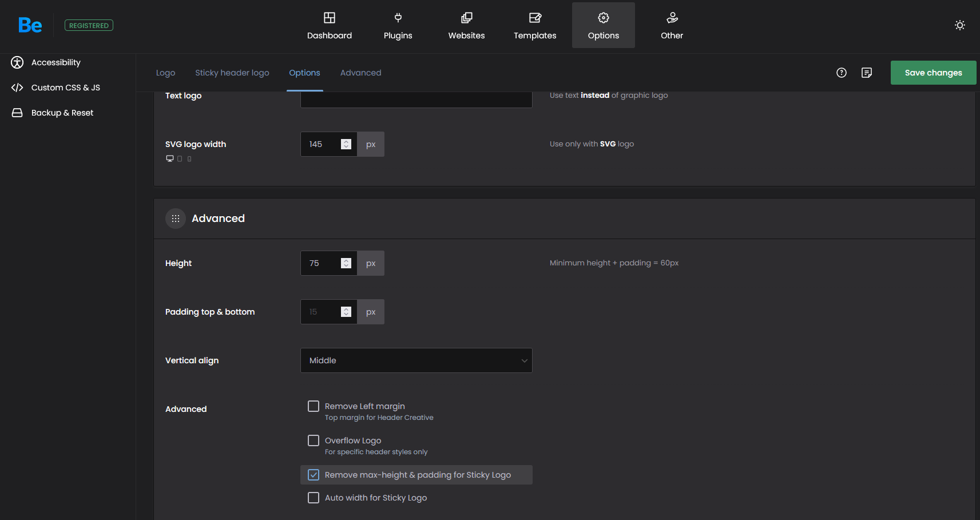This screenshot has width=980, height=520.
Task: Click 'Top margin for Header Creative' note
Action: (x=379, y=418)
